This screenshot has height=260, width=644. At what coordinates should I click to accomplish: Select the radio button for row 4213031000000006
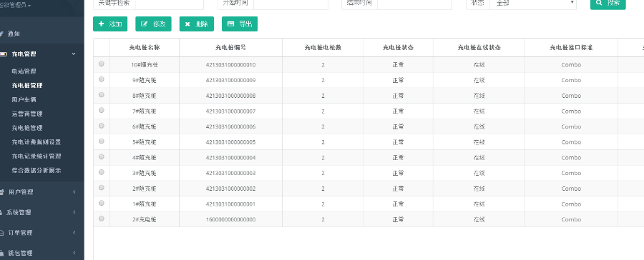pyautogui.click(x=102, y=126)
